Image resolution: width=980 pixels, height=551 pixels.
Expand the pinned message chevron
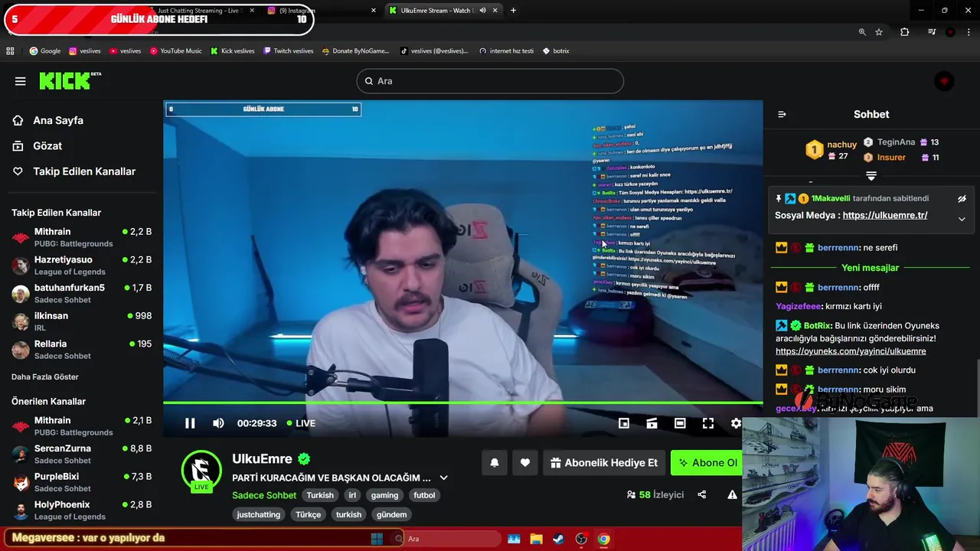pos(962,219)
